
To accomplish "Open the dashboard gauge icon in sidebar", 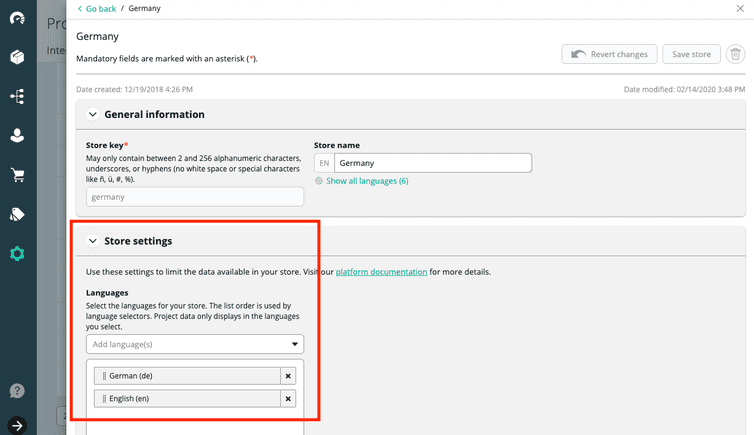I will point(17,18).
